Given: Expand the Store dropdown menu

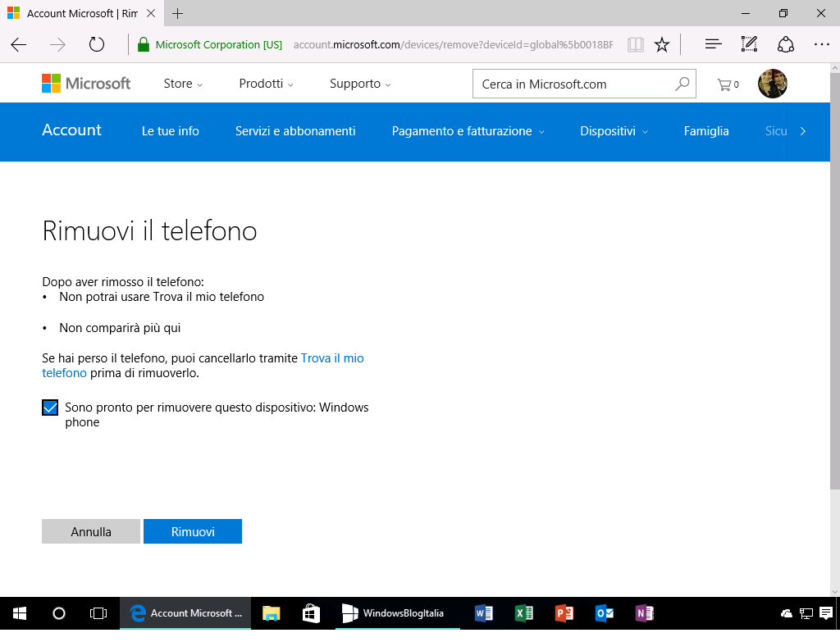Looking at the screenshot, I should pyautogui.click(x=183, y=84).
